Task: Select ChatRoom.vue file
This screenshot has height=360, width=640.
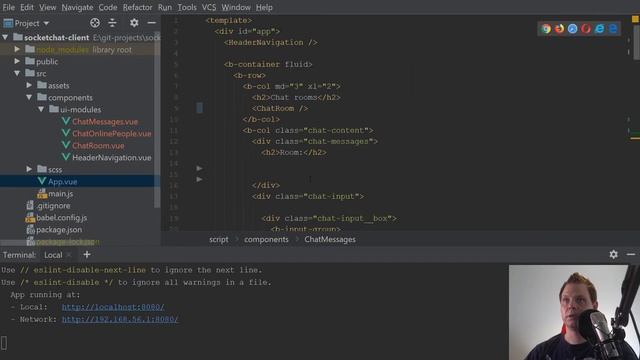Action: tap(98, 146)
